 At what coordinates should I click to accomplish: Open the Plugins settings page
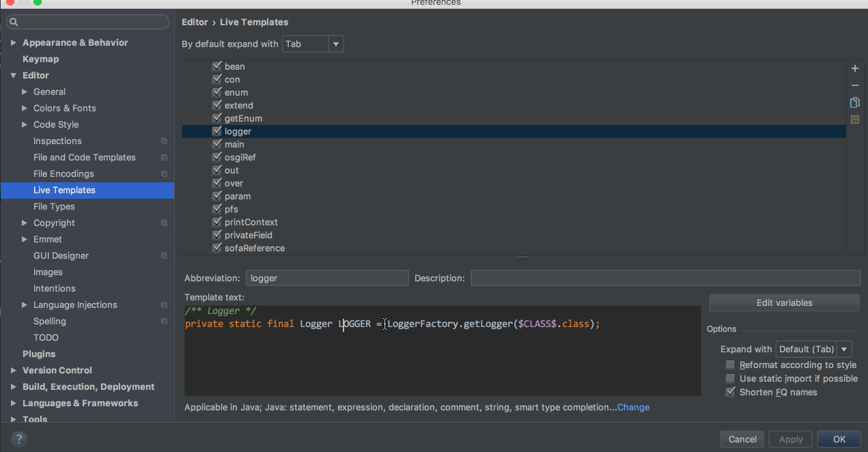39,354
